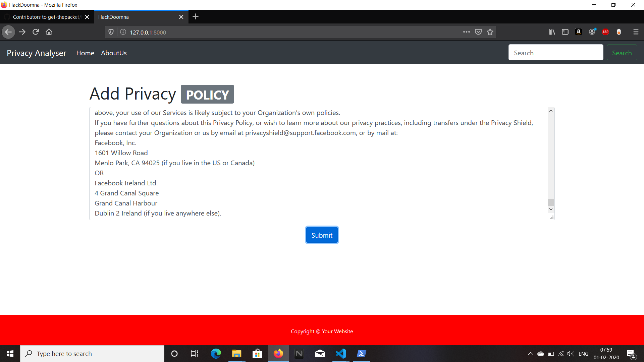Open Firefox Library icon

pyautogui.click(x=552, y=32)
